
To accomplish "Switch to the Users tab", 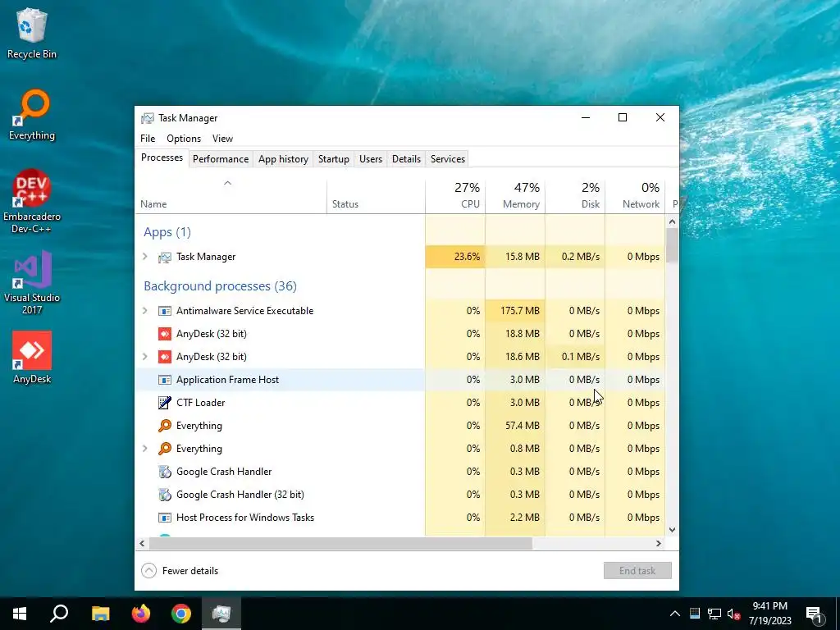I will tap(370, 159).
